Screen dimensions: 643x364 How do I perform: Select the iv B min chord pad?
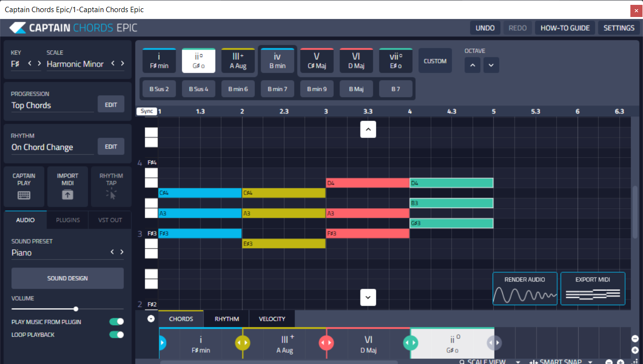pyautogui.click(x=277, y=61)
